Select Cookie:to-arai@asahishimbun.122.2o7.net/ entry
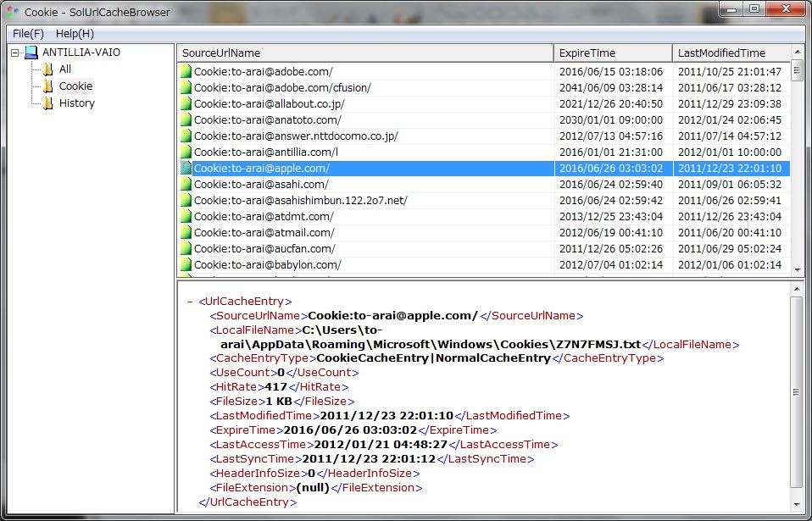Viewport: 812px width, 521px height. pyautogui.click(x=301, y=200)
